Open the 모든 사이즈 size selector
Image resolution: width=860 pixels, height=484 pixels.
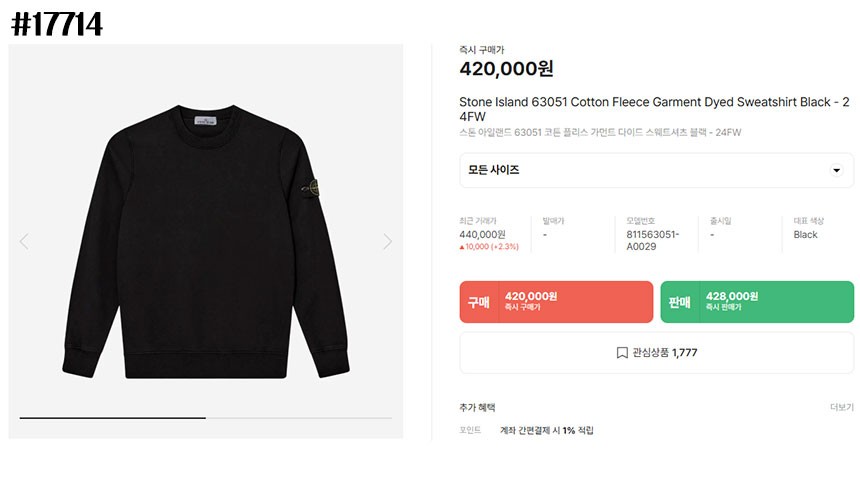tap(657, 170)
